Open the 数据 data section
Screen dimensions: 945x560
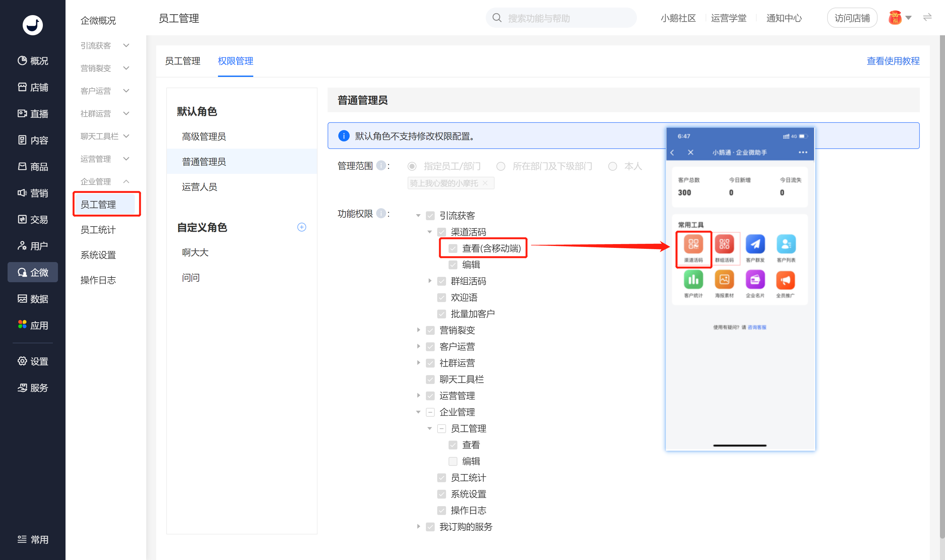[33, 299]
